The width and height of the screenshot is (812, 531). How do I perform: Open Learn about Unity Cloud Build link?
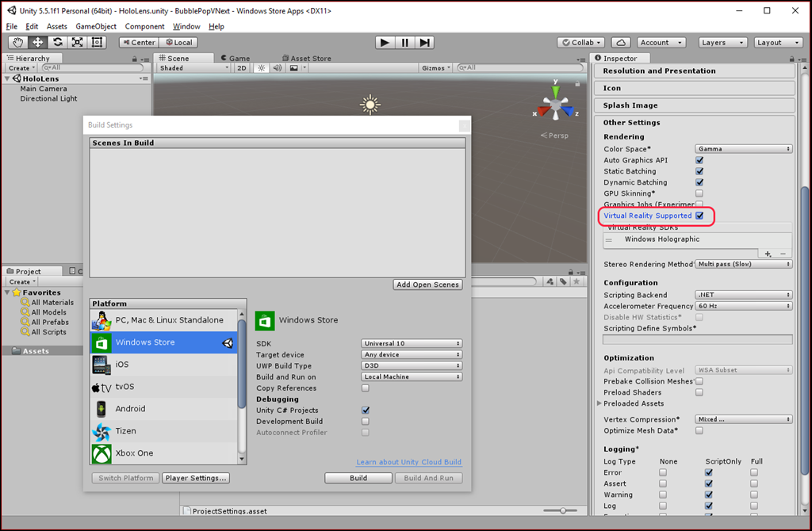(408, 462)
